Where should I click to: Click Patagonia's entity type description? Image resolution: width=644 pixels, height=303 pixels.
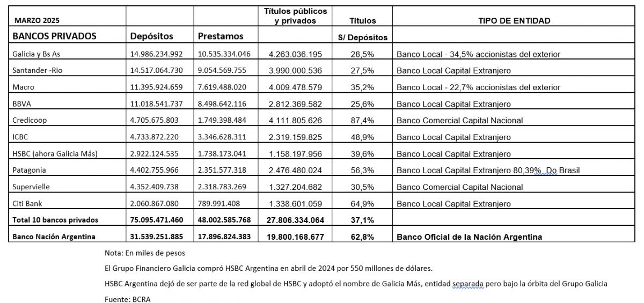coord(488,171)
